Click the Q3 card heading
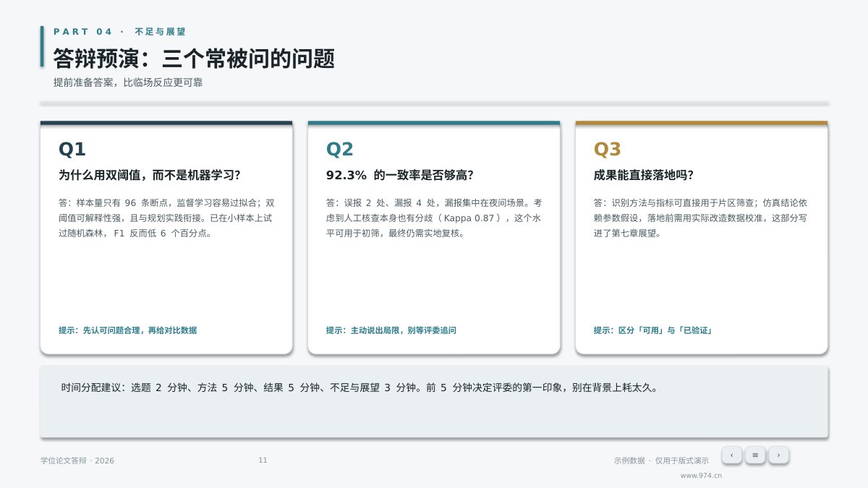This screenshot has height=488, width=868. click(x=608, y=149)
